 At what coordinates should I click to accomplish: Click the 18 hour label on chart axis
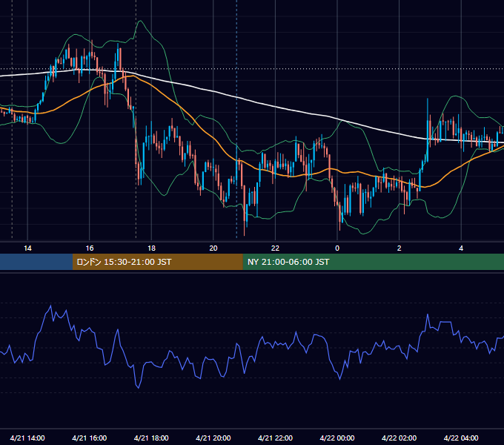click(151, 248)
